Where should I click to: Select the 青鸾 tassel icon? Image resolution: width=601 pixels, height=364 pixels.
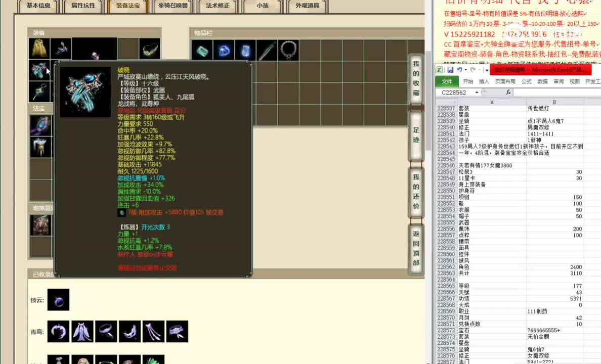(154, 332)
